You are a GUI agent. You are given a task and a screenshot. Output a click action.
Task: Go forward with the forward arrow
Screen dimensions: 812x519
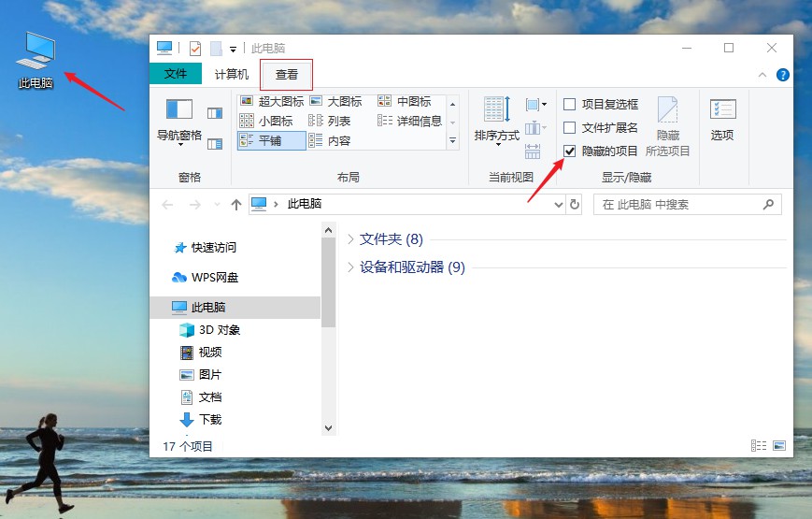(194, 205)
